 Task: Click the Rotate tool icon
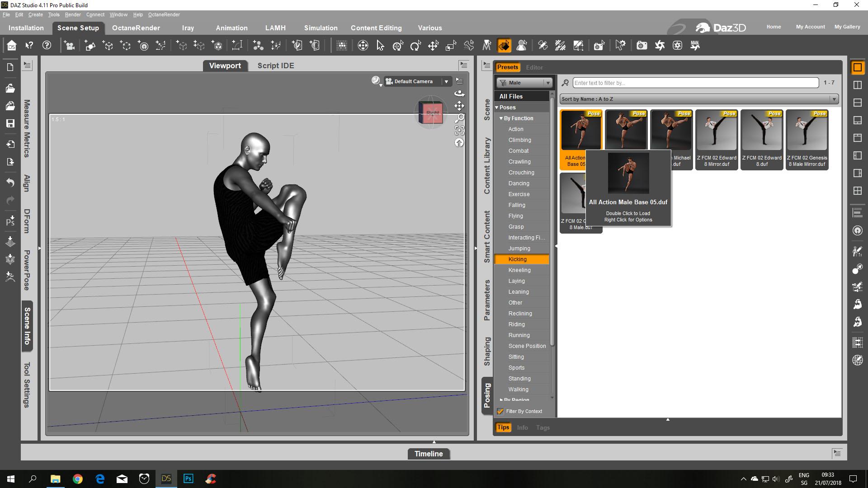pyautogui.click(x=415, y=46)
